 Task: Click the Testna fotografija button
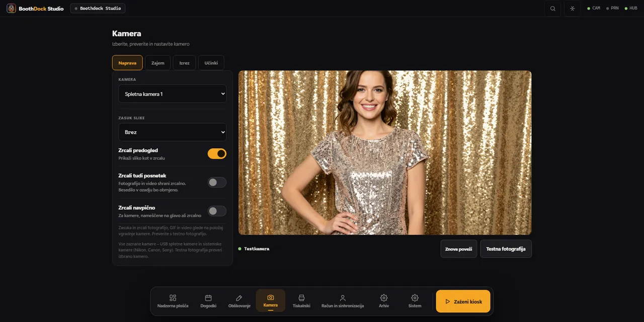(506, 249)
